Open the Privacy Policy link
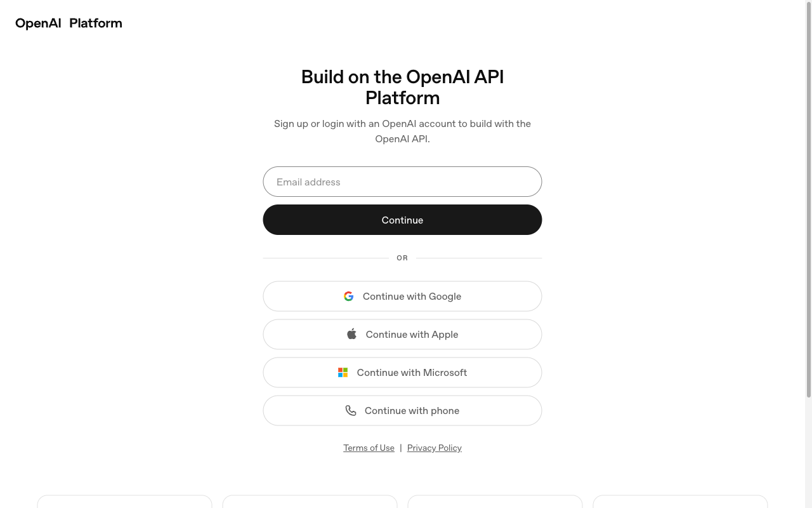 coord(434,448)
